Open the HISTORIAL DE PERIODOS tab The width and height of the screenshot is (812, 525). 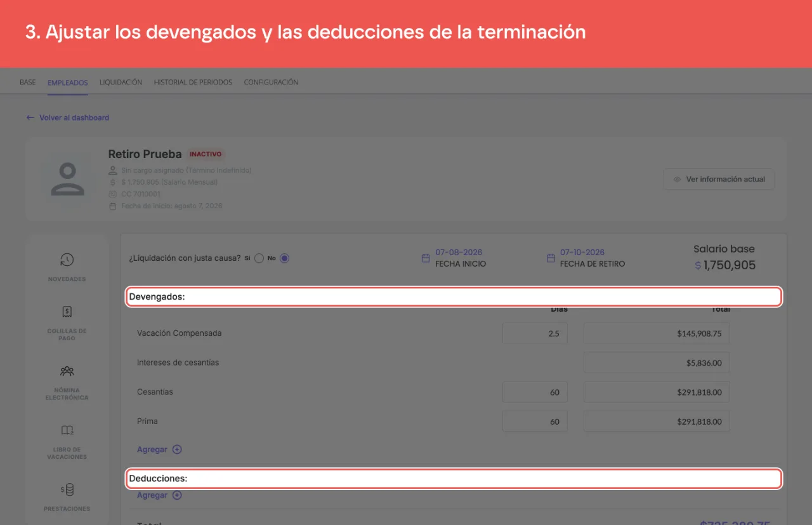coord(193,83)
